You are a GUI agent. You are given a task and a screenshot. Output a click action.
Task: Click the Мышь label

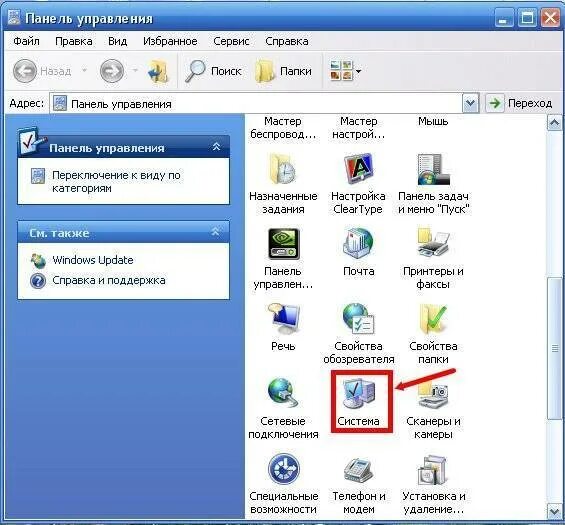[433, 121]
